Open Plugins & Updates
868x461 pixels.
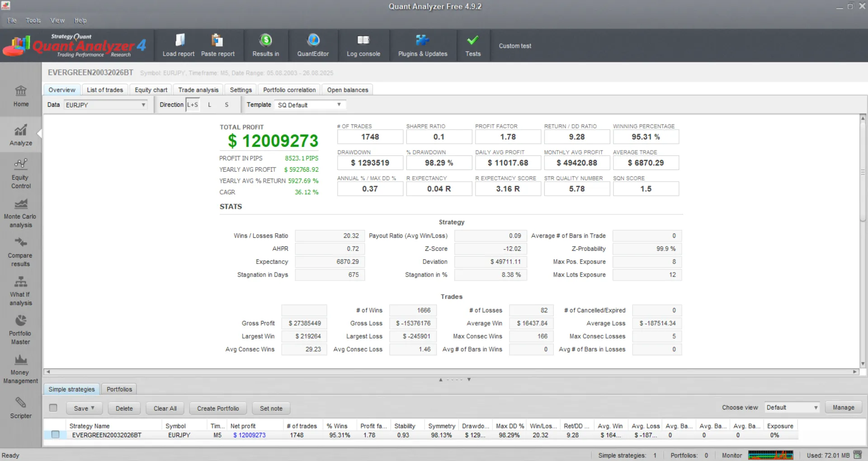[422, 45]
